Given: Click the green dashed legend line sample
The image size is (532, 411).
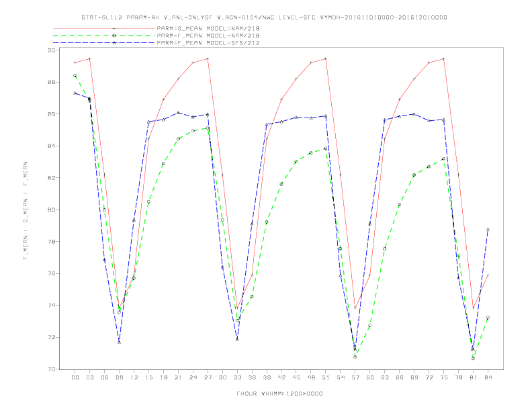Looking at the screenshot, I should pos(104,36).
